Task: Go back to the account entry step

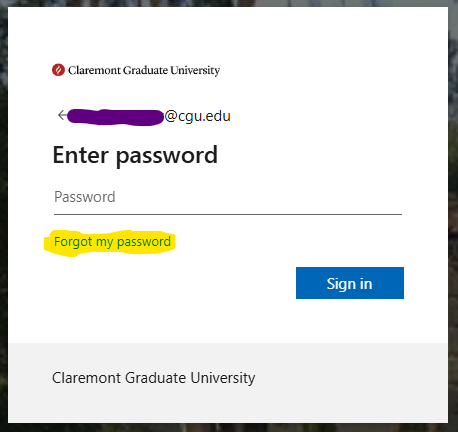Action: click(x=62, y=115)
